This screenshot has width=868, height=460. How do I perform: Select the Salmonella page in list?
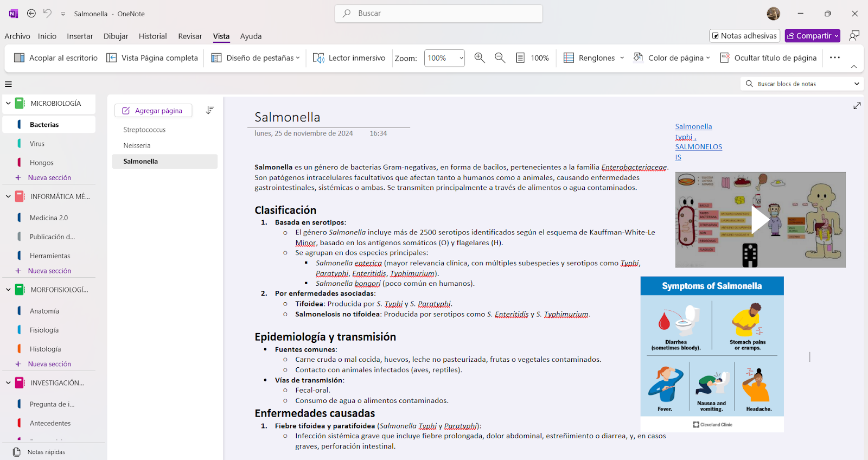pyautogui.click(x=165, y=161)
